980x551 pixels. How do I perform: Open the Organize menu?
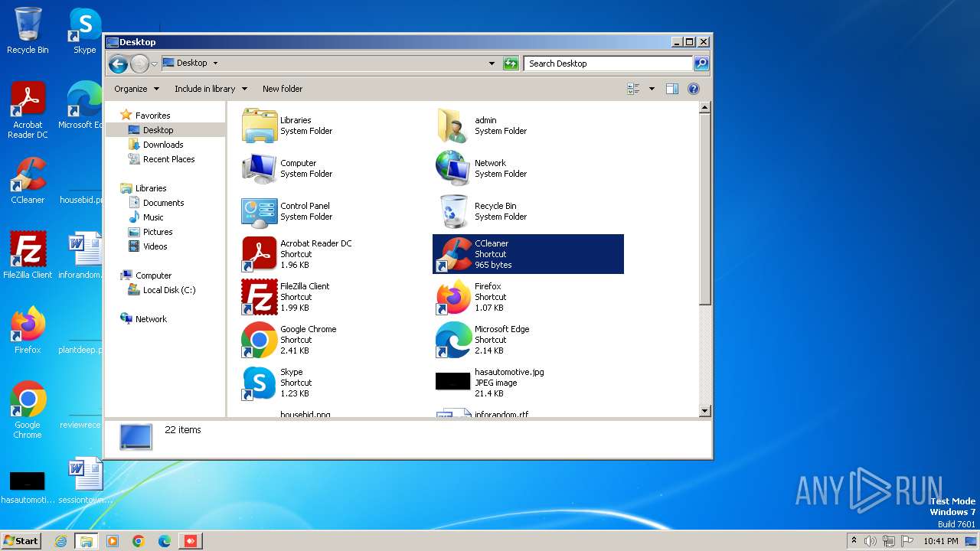pos(136,89)
